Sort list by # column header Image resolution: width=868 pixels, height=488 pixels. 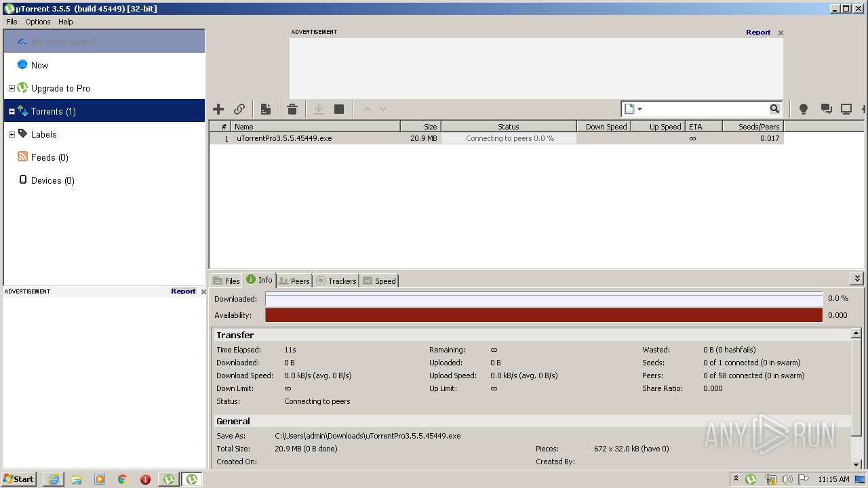[x=220, y=127]
